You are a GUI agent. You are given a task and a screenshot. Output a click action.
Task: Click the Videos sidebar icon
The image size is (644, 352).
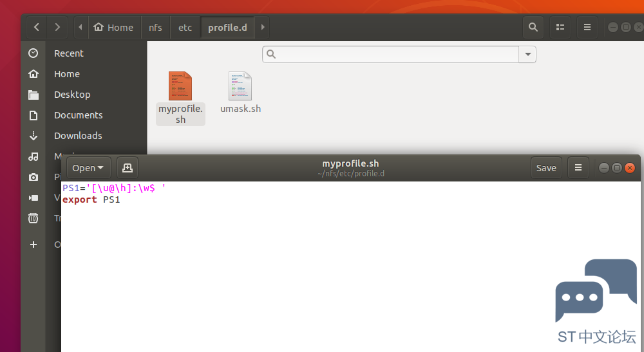point(33,198)
